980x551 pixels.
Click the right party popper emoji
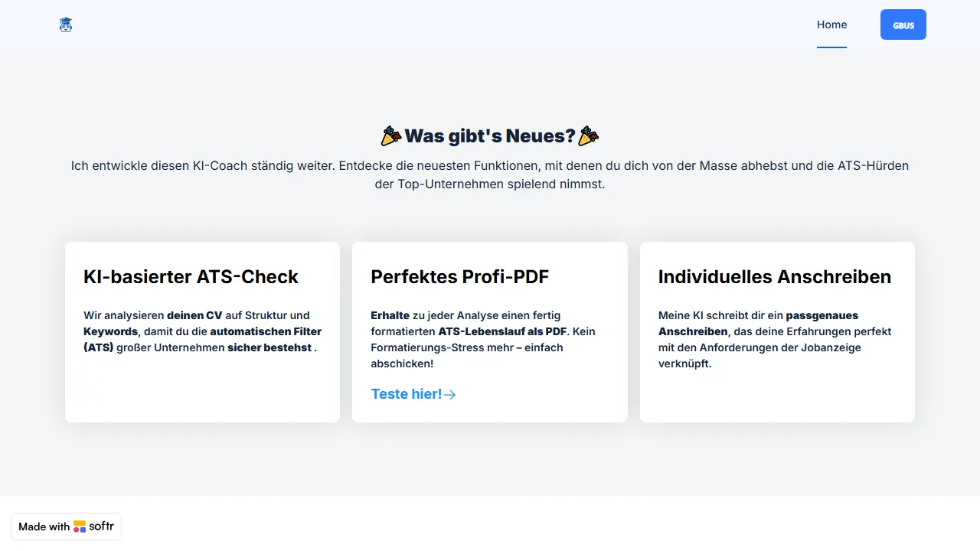coord(588,136)
